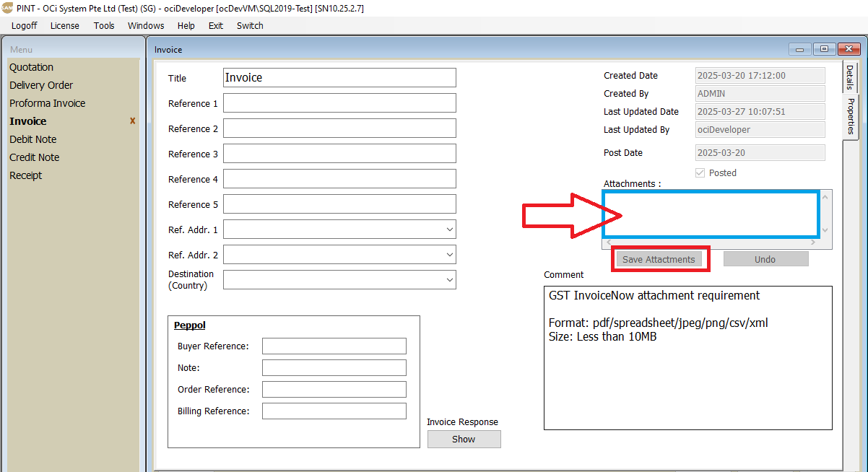Open the Ref. Addr. 2 dropdown
The image size is (868, 472).
click(450, 255)
